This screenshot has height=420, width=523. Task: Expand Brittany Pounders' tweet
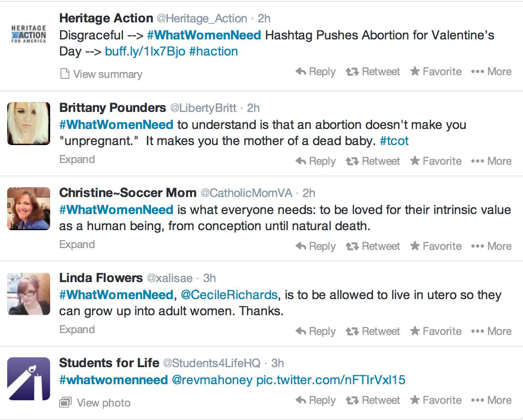click(x=77, y=159)
